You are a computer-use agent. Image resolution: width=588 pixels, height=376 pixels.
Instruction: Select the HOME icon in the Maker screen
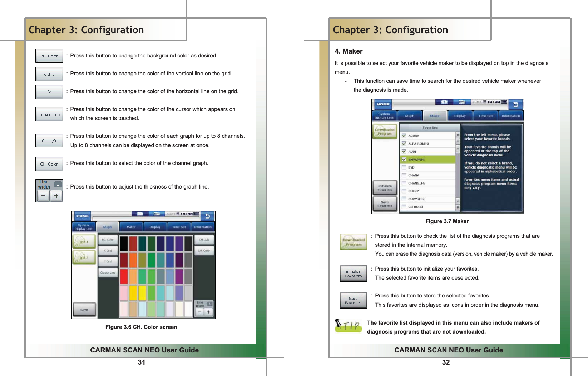[383, 104]
